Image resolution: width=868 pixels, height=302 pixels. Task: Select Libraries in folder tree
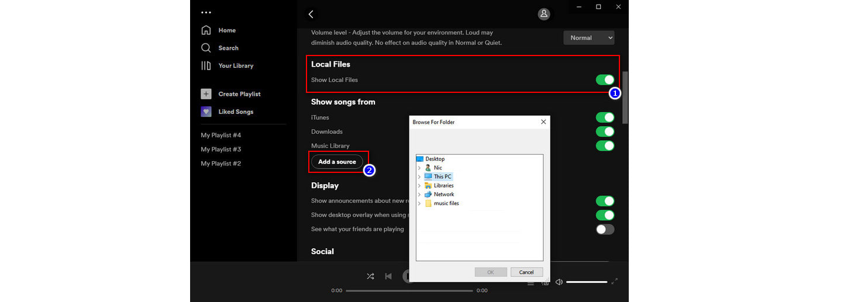coord(443,186)
